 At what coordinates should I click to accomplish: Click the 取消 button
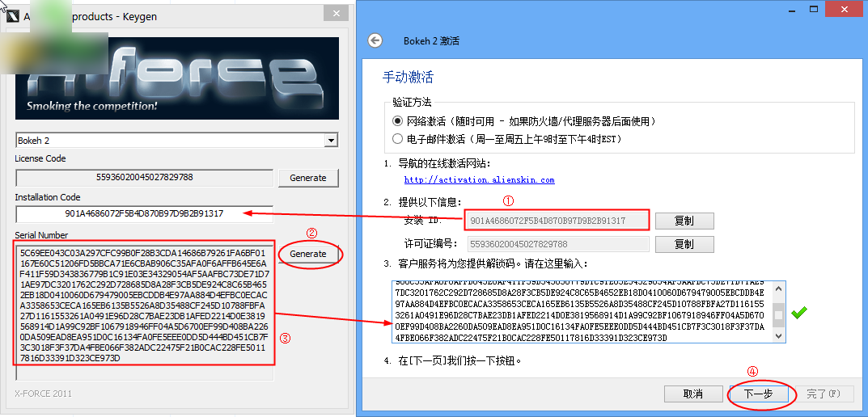pyautogui.click(x=693, y=394)
